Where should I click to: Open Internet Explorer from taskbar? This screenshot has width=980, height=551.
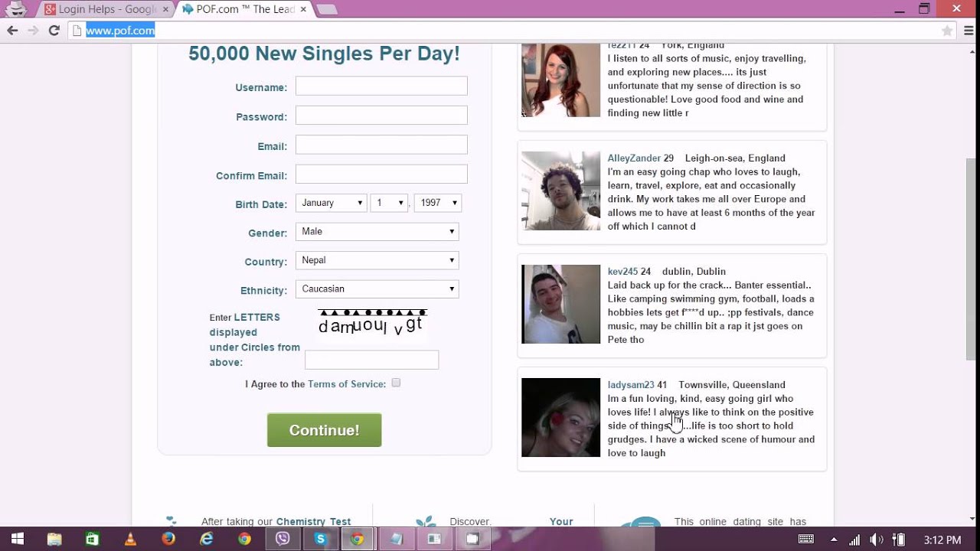click(207, 539)
